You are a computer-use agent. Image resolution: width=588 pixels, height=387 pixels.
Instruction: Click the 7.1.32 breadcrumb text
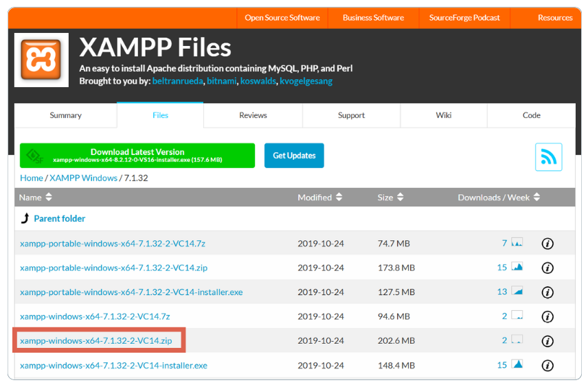(x=136, y=178)
